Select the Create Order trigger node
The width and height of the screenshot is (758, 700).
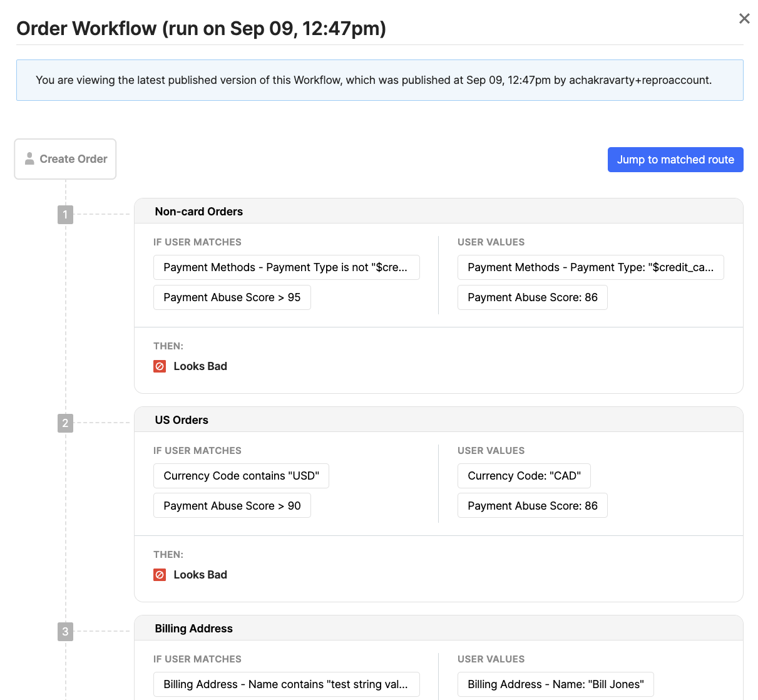coord(66,159)
